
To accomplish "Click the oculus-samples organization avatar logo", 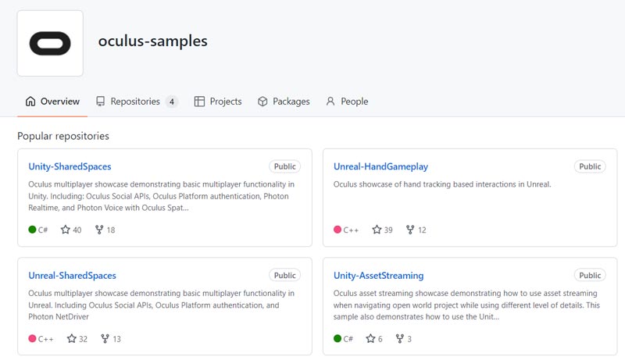I will pos(50,43).
